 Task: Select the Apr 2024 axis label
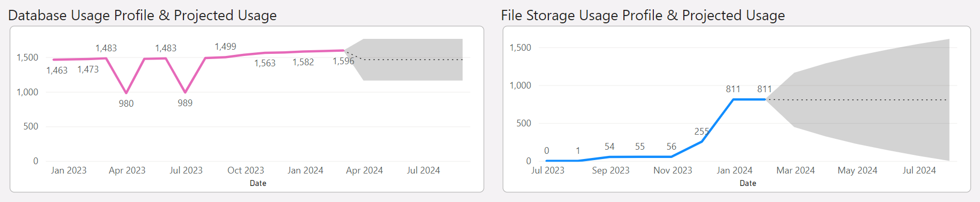[x=364, y=170]
